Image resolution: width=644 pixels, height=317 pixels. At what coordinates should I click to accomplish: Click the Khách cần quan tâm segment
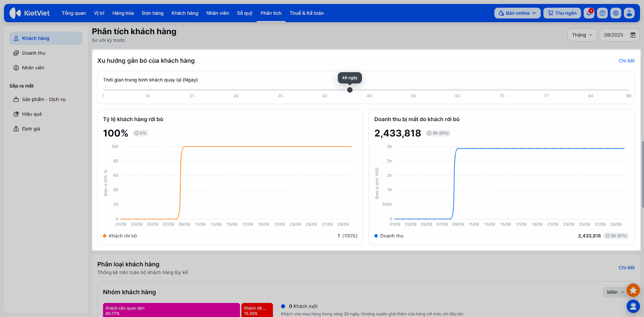171,310
